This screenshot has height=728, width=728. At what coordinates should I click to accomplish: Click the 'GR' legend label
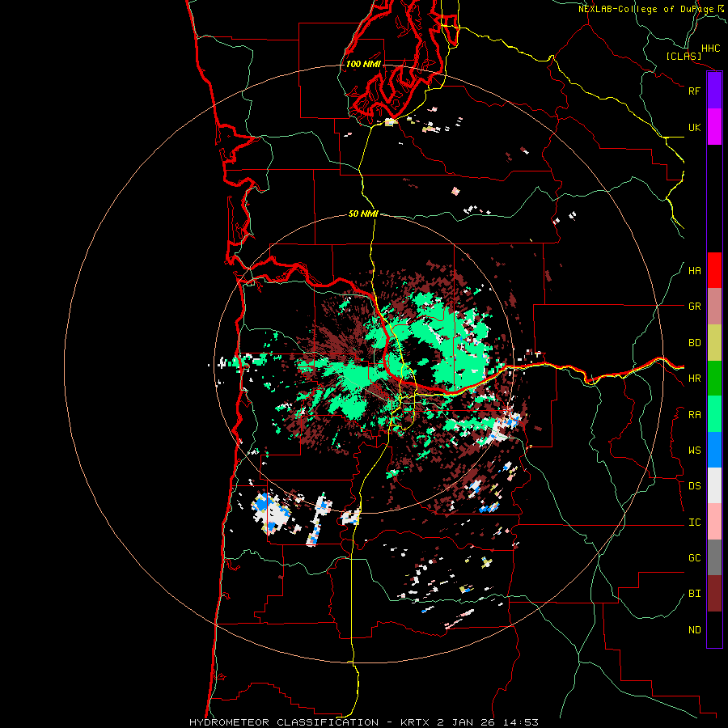point(694,307)
